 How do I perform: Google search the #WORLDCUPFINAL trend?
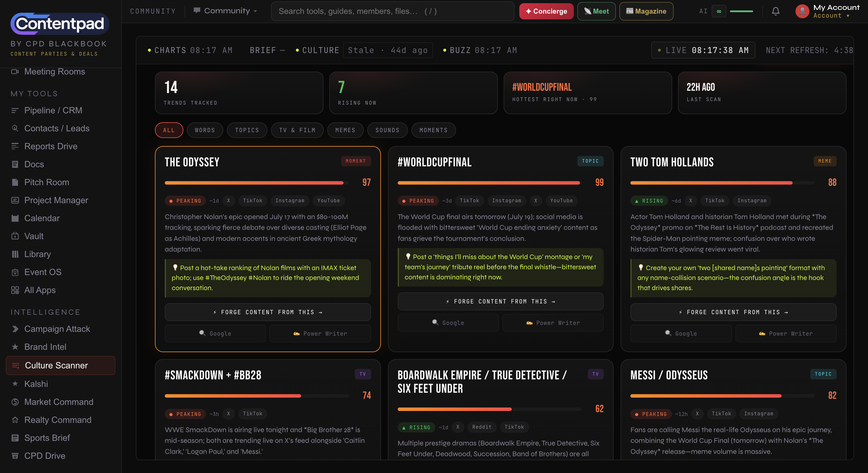coord(448,323)
